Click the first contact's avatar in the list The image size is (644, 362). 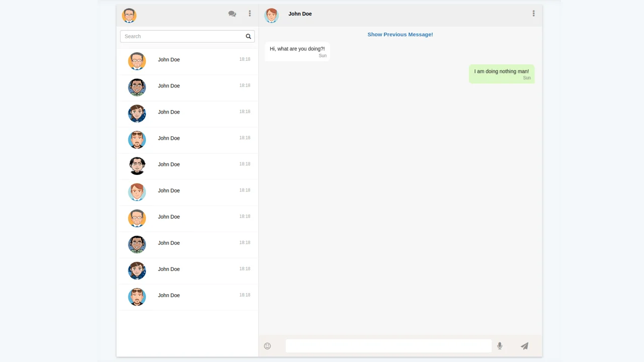coord(137,61)
